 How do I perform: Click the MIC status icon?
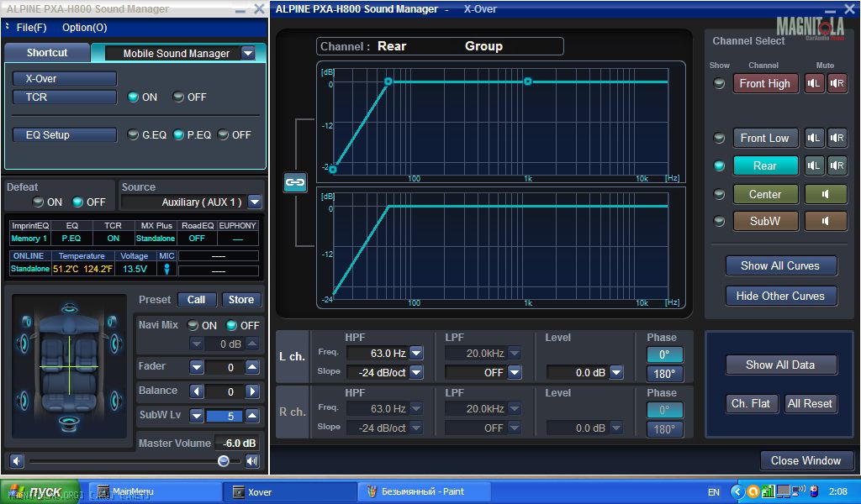pos(167,269)
